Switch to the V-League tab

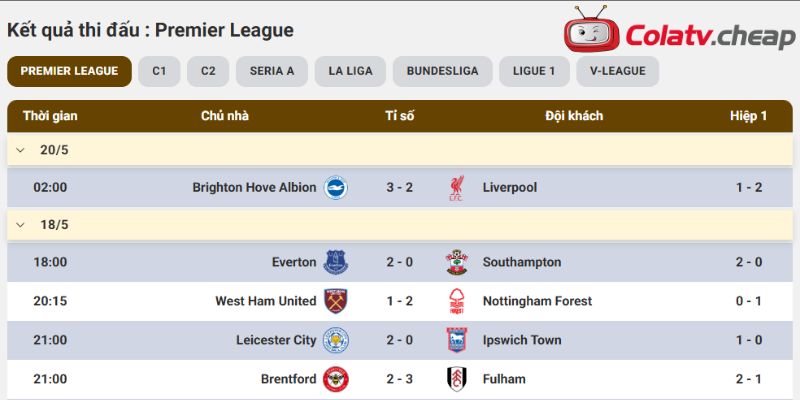coord(618,71)
